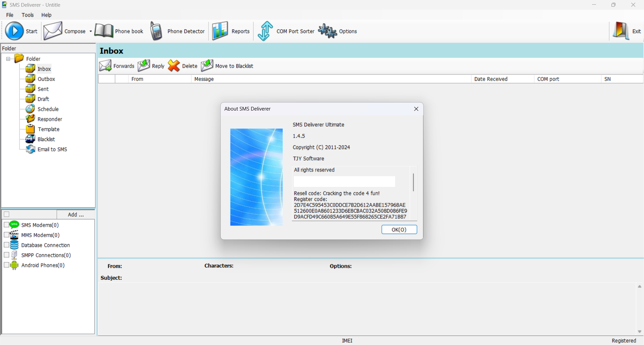Click the MMS Modems clapperboard icon
Image resolution: width=644 pixels, height=345 pixels.
point(14,235)
